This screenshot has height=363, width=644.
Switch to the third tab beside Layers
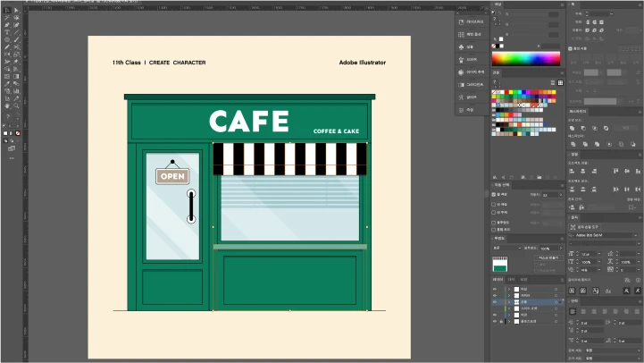pos(523,280)
